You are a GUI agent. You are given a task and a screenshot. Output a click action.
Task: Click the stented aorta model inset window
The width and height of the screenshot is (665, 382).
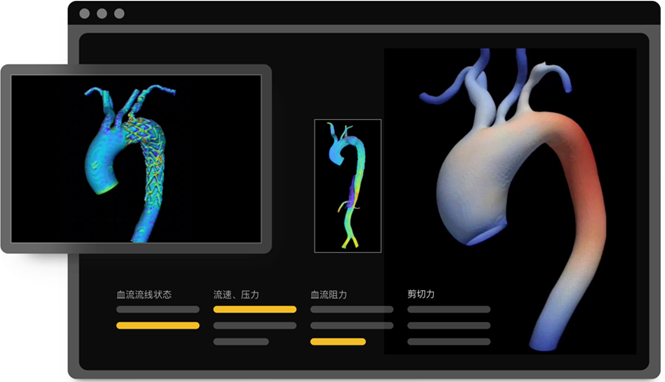point(136,159)
